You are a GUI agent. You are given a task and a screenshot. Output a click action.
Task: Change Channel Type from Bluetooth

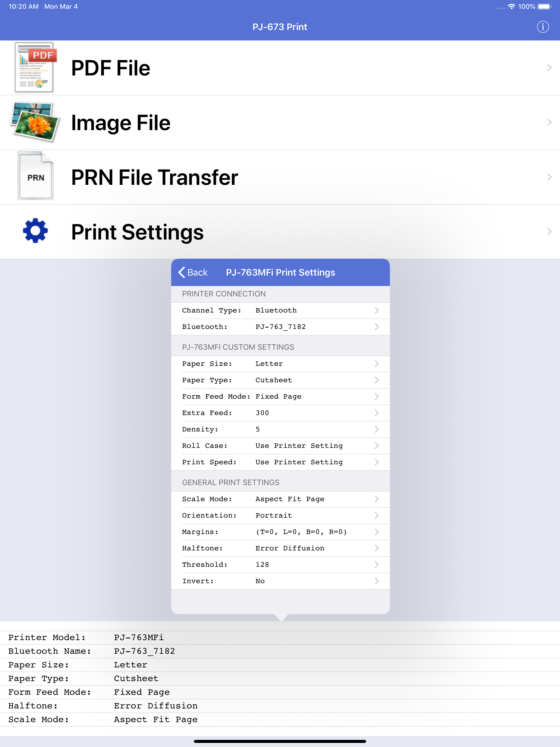point(280,310)
